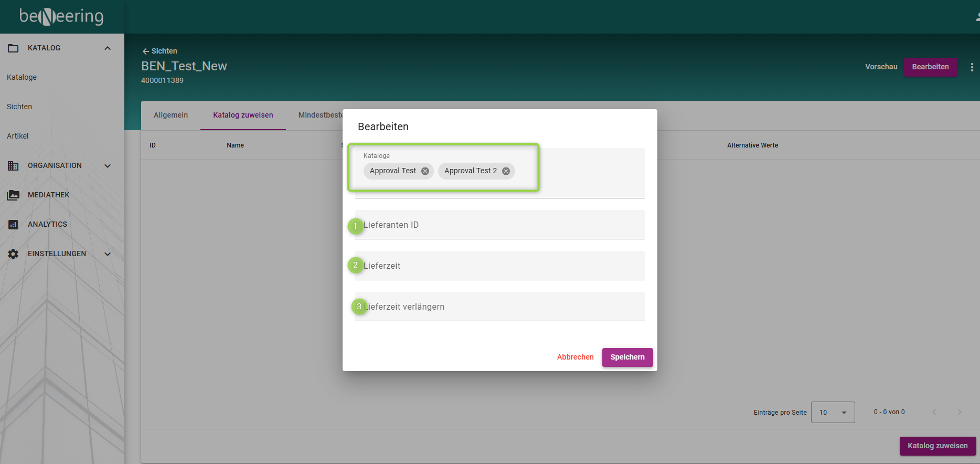
Task: Click the Katalog folder icon
Action: click(x=13, y=48)
